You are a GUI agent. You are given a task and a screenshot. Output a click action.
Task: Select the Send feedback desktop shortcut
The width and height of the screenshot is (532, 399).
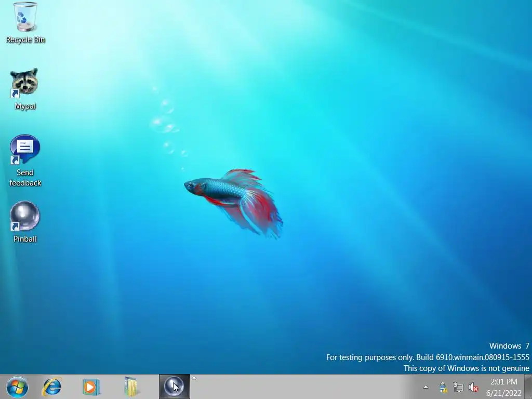pos(25,161)
